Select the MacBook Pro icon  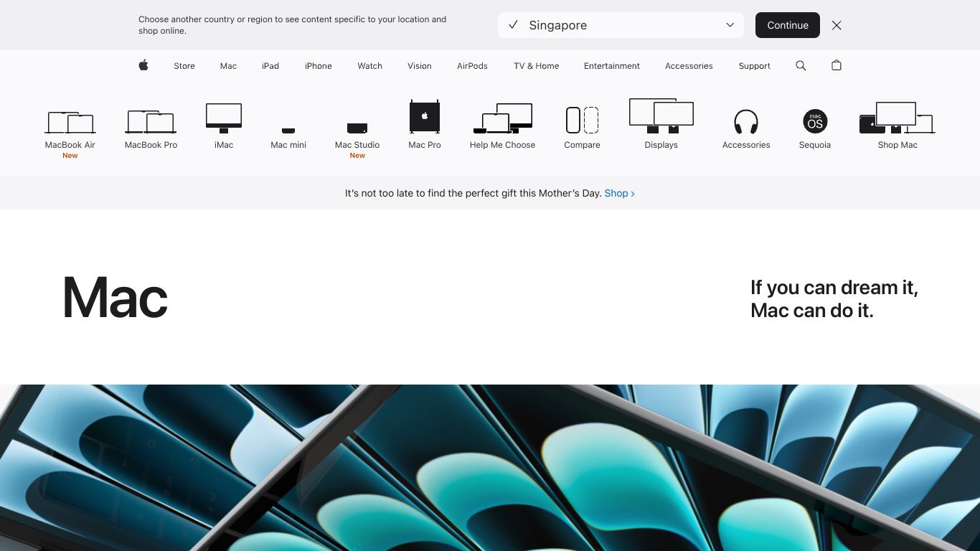click(x=151, y=122)
